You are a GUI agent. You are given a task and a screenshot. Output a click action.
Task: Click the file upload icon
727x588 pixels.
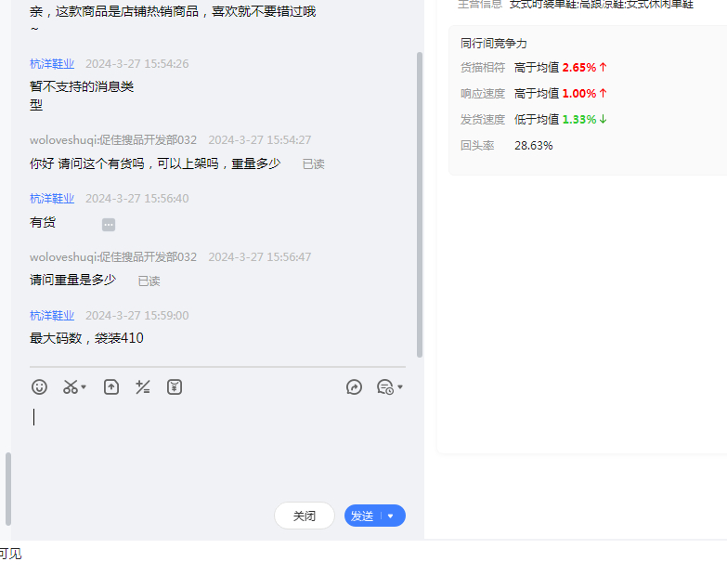(x=111, y=387)
